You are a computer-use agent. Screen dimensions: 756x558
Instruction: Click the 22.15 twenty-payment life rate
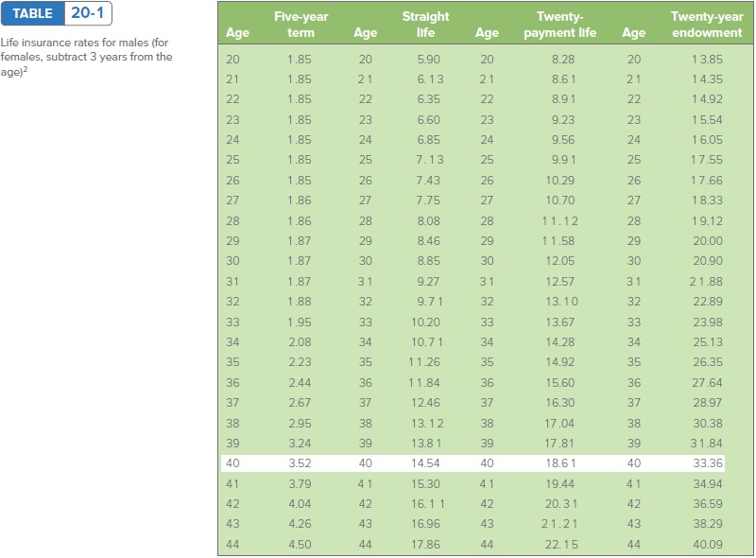click(561, 544)
